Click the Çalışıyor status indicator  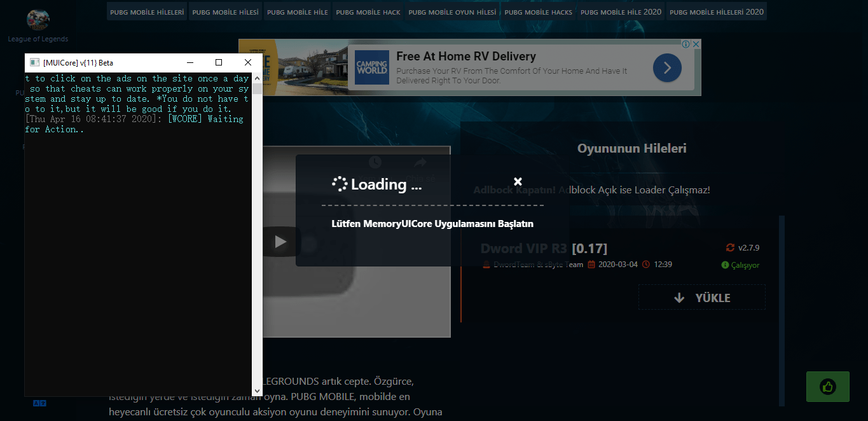pyautogui.click(x=740, y=265)
